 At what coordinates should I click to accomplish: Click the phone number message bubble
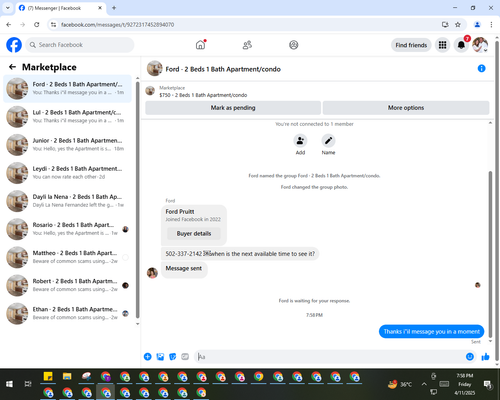(240, 254)
